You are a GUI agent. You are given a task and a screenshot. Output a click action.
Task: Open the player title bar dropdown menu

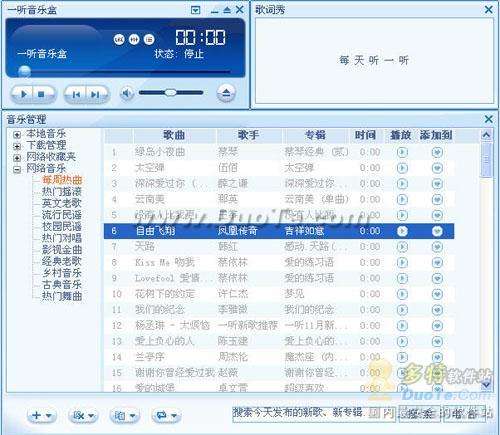196,10
